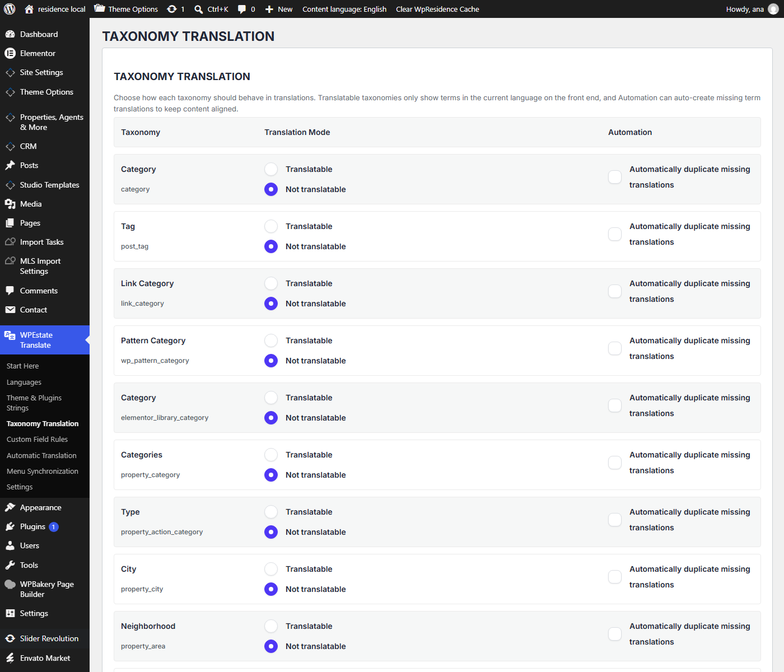Select Translatable for post_tag taxonomy
The width and height of the screenshot is (784, 672).
pyautogui.click(x=271, y=226)
